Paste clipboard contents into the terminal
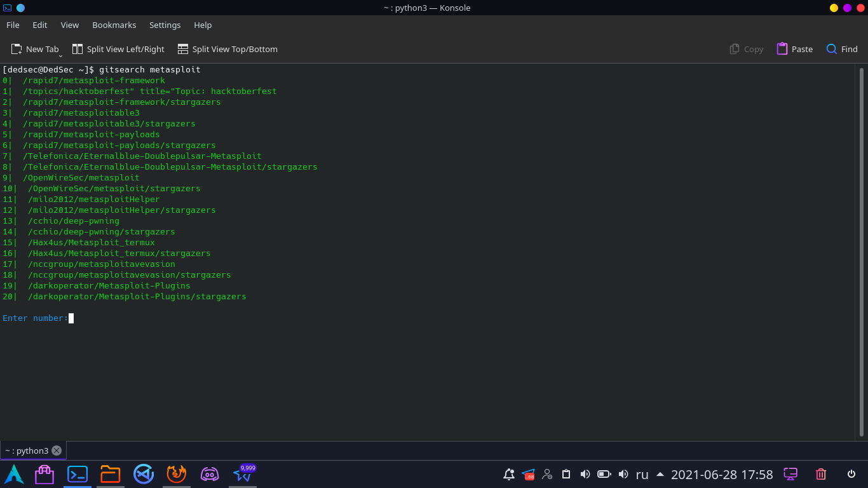This screenshot has width=868, height=488. click(x=794, y=48)
